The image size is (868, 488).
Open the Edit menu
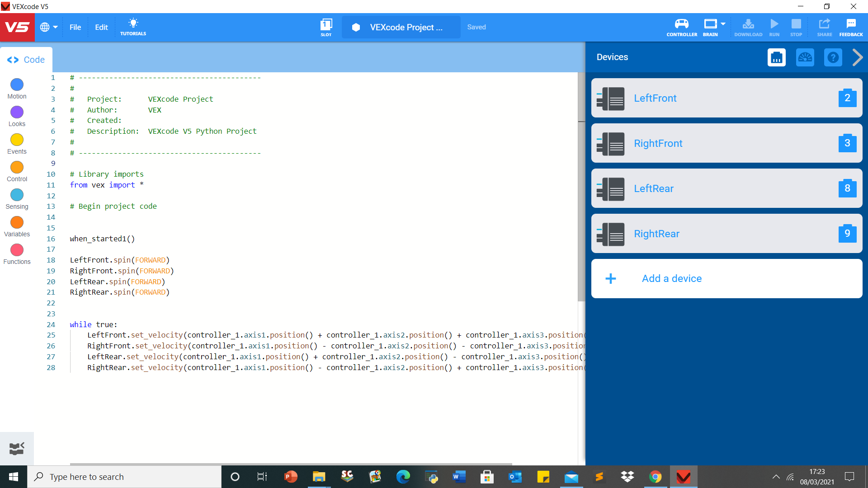pyautogui.click(x=101, y=27)
